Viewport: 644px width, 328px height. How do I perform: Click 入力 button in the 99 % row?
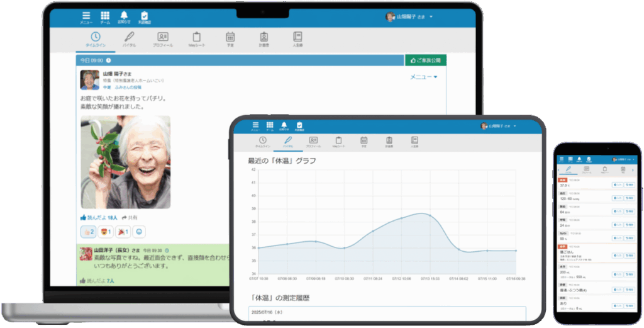618,238
